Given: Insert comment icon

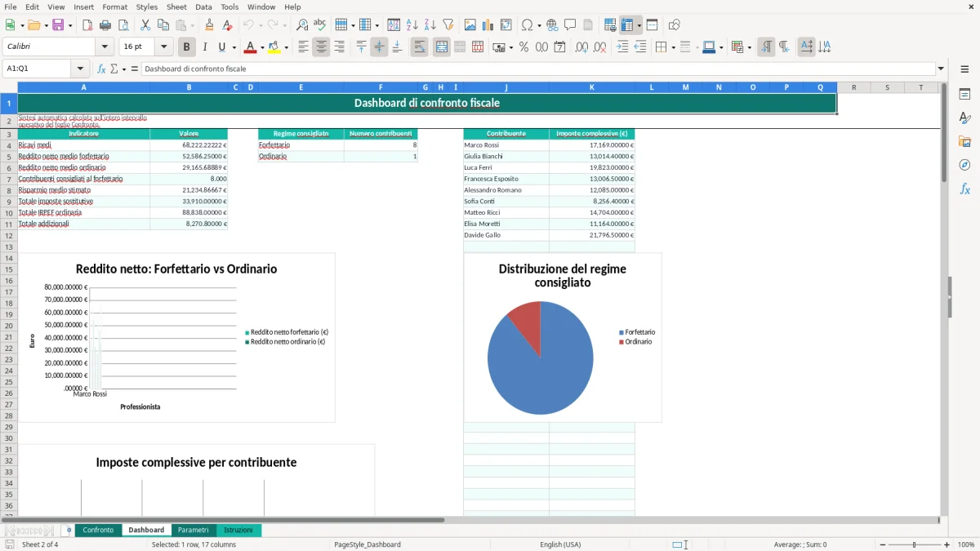Looking at the screenshot, I should click(x=570, y=25).
